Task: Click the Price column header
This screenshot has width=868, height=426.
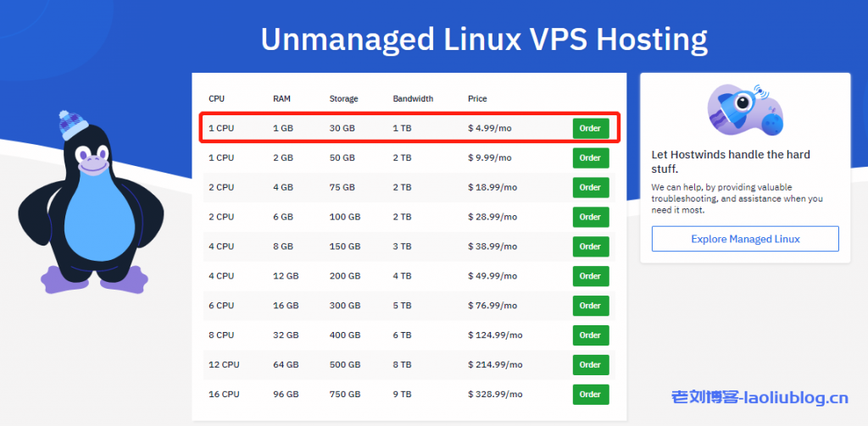Action: click(477, 99)
